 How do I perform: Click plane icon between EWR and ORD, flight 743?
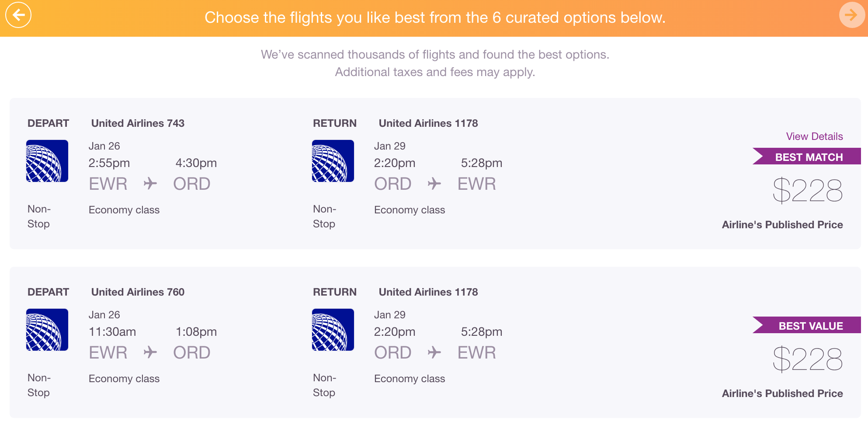[150, 184]
